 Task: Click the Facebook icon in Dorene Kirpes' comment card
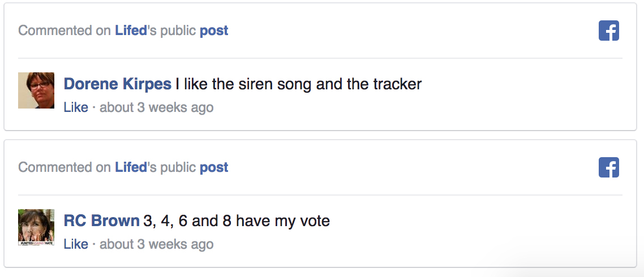[x=609, y=31]
